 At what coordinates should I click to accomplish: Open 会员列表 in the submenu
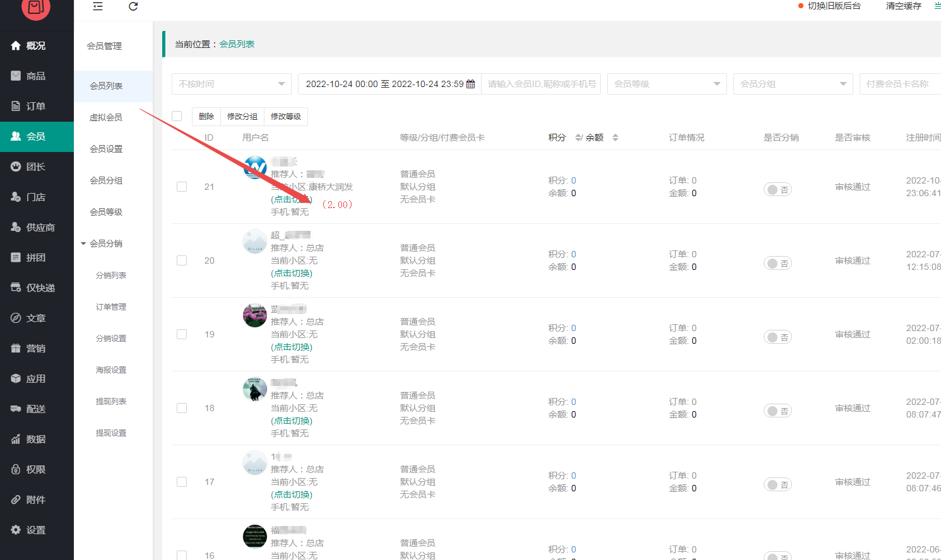106,86
